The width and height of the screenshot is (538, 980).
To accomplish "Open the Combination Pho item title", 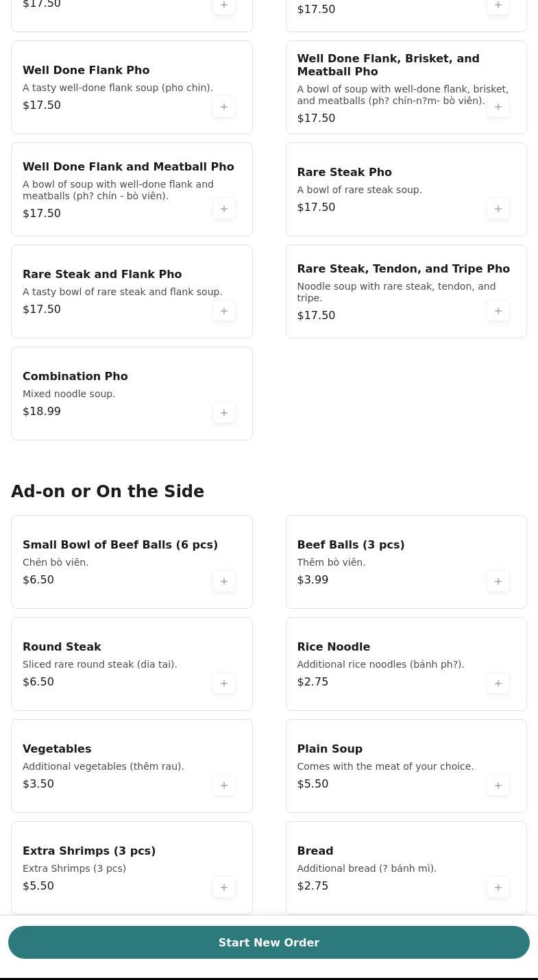I will click(x=75, y=376).
